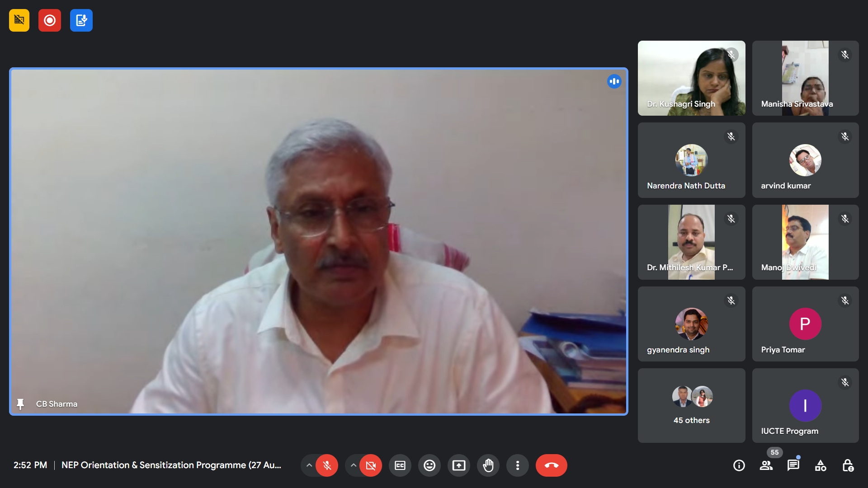Open the Activities panel icon
This screenshot has height=488, width=868.
[821, 465]
